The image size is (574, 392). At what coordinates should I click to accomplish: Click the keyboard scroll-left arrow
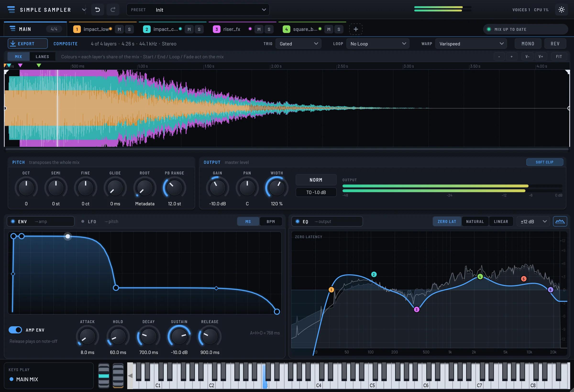130,376
